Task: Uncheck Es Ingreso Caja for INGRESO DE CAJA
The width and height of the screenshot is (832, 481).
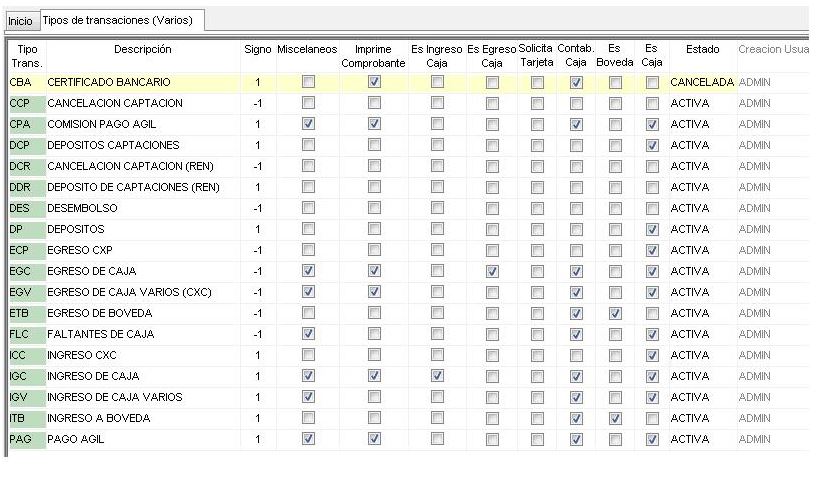Action: click(x=437, y=376)
